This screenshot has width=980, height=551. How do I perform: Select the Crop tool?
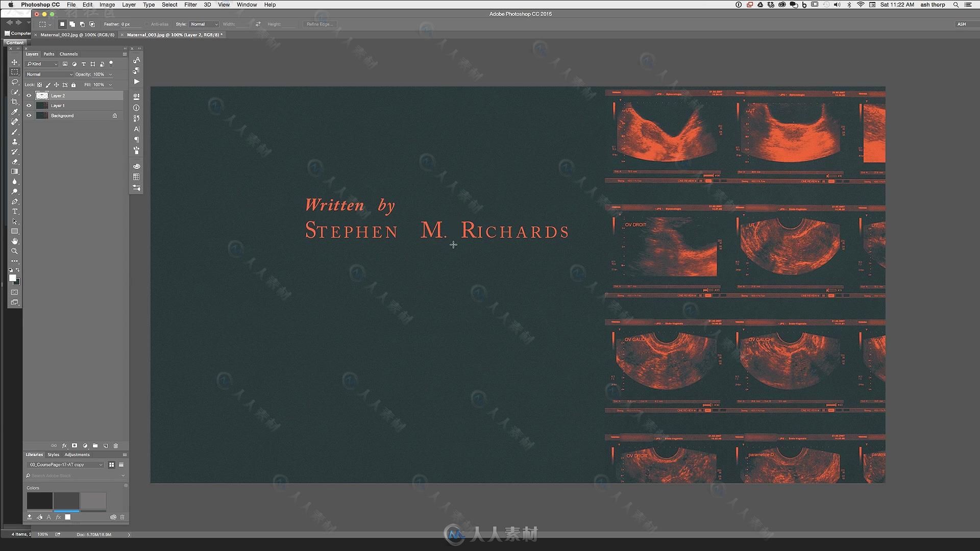coord(15,102)
